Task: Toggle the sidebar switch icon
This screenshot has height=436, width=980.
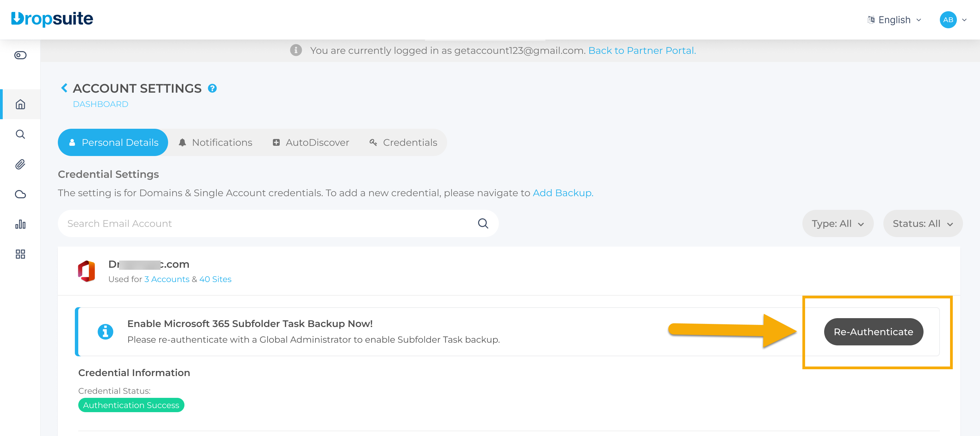Action: click(20, 55)
